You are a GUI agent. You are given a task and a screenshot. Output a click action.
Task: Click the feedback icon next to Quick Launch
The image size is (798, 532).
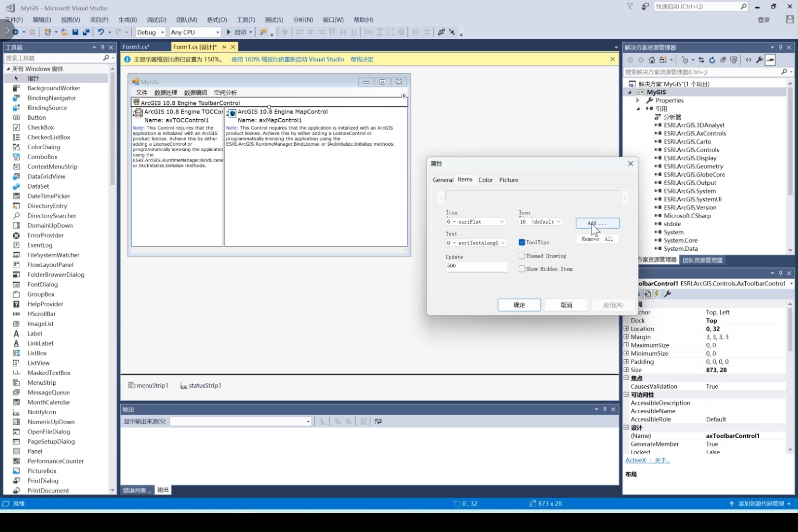coord(645,6)
